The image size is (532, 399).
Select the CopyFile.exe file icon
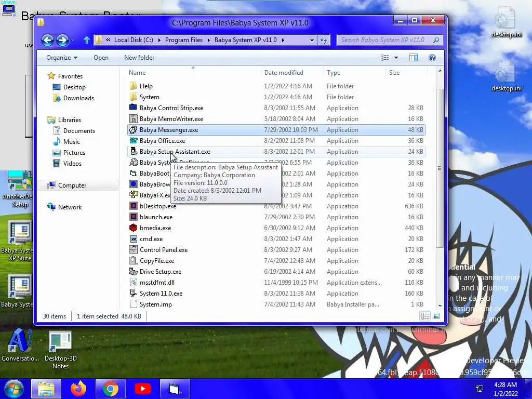(x=134, y=261)
